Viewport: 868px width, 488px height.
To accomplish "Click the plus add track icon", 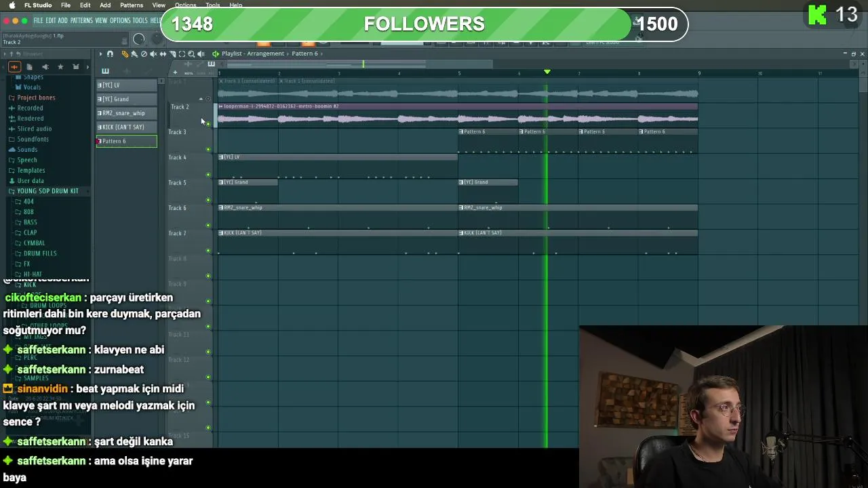I will 175,73.
